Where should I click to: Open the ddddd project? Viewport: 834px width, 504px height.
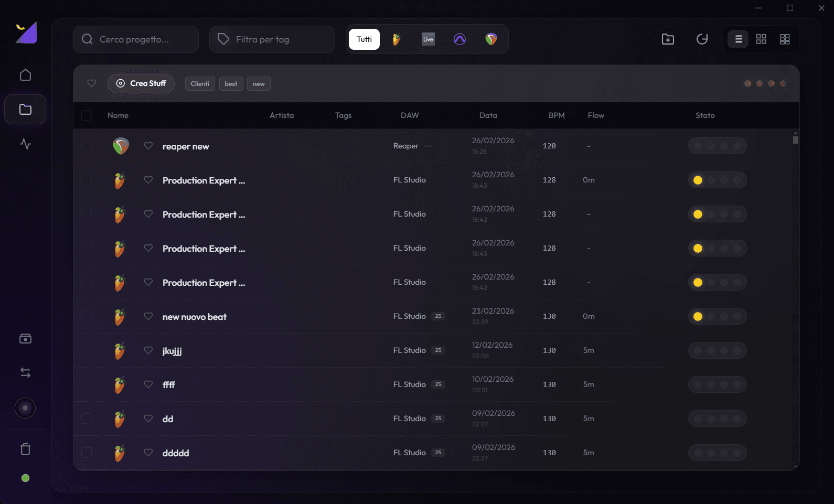(176, 453)
